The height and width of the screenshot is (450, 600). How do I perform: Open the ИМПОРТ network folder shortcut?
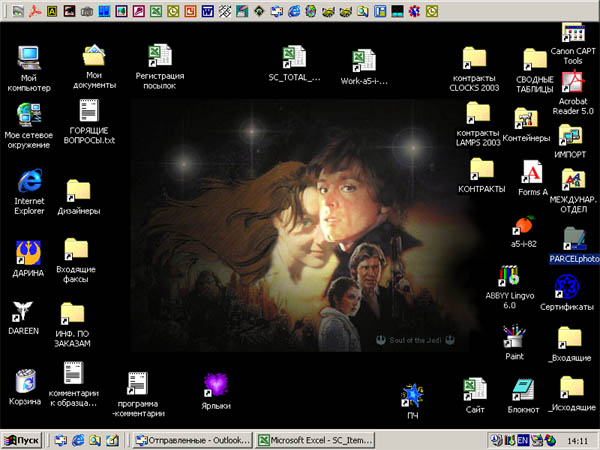[570, 135]
